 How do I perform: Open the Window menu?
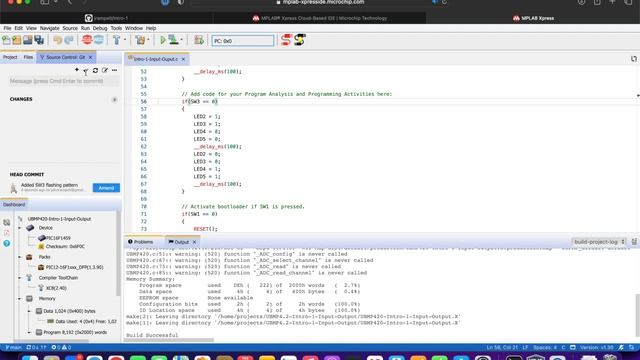tap(134, 28)
